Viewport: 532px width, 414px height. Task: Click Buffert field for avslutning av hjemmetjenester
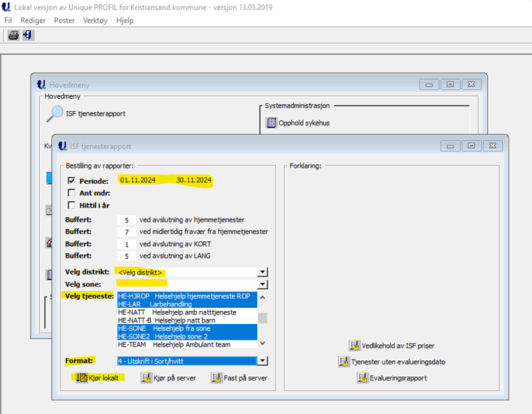tap(126, 220)
